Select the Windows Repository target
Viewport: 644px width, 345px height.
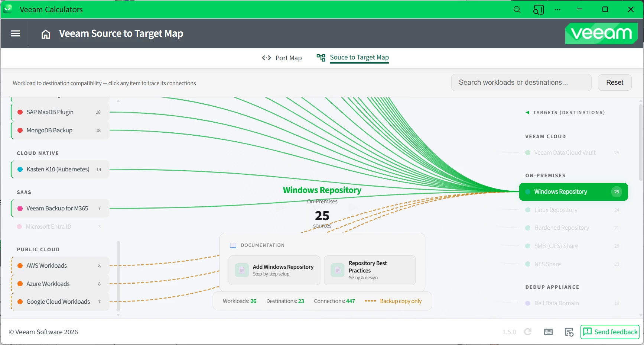point(573,192)
